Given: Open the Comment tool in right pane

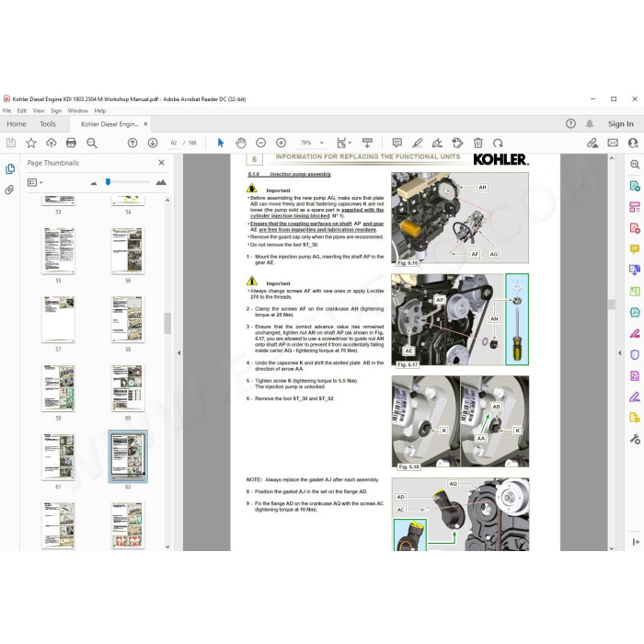Looking at the screenshot, I should coord(635,249).
